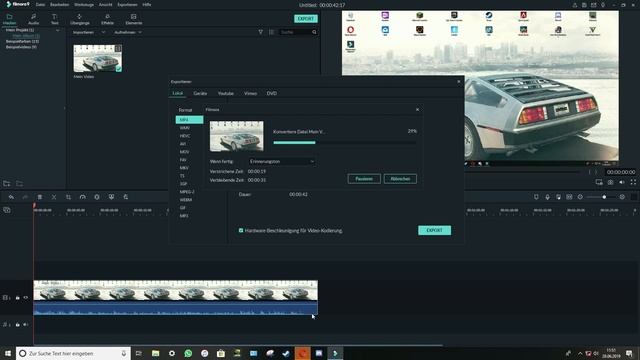Screen dimensions: 640x360
Task: Switch to the Youtube export tab
Action: 226,93
